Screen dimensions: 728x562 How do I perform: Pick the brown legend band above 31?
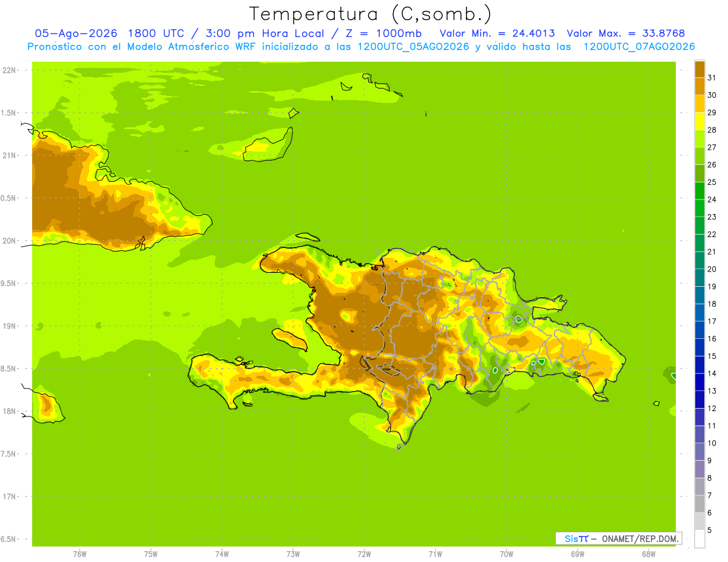click(x=699, y=69)
